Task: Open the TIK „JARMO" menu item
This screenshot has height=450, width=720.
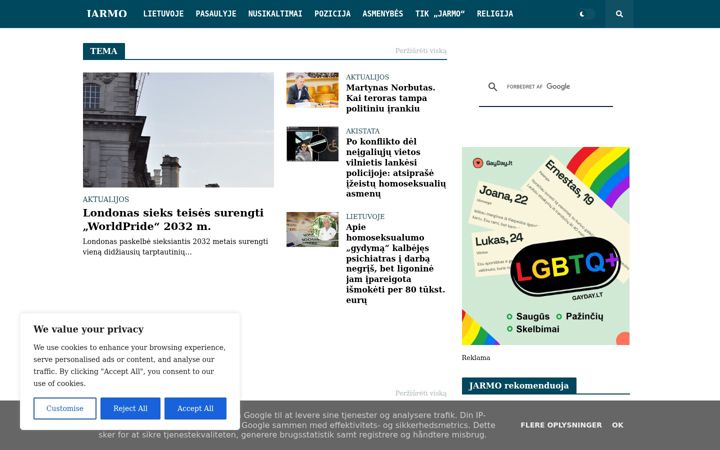Action: point(439,14)
